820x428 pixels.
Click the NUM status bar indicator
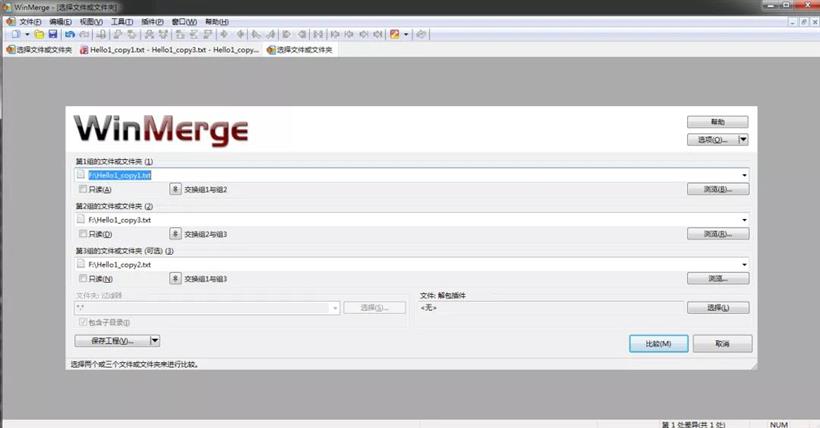click(x=779, y=424)
